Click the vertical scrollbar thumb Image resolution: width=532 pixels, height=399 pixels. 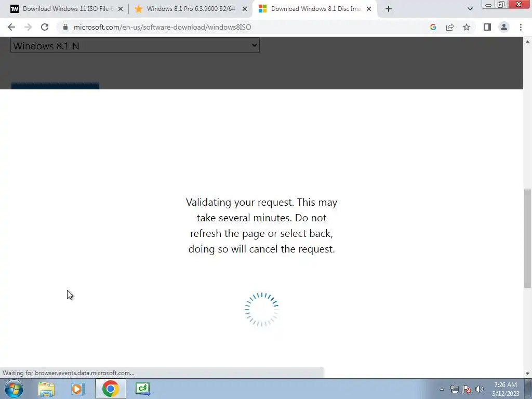click(527, 238)
